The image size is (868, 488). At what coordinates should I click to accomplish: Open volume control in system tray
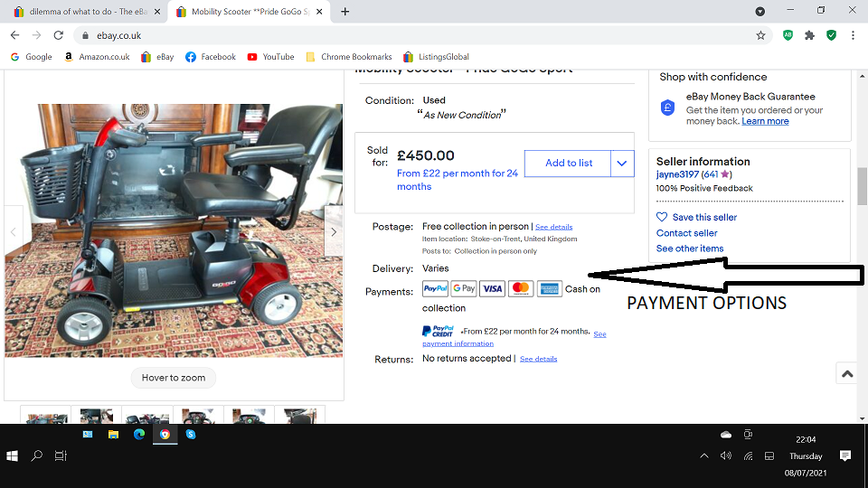[726, 455]
